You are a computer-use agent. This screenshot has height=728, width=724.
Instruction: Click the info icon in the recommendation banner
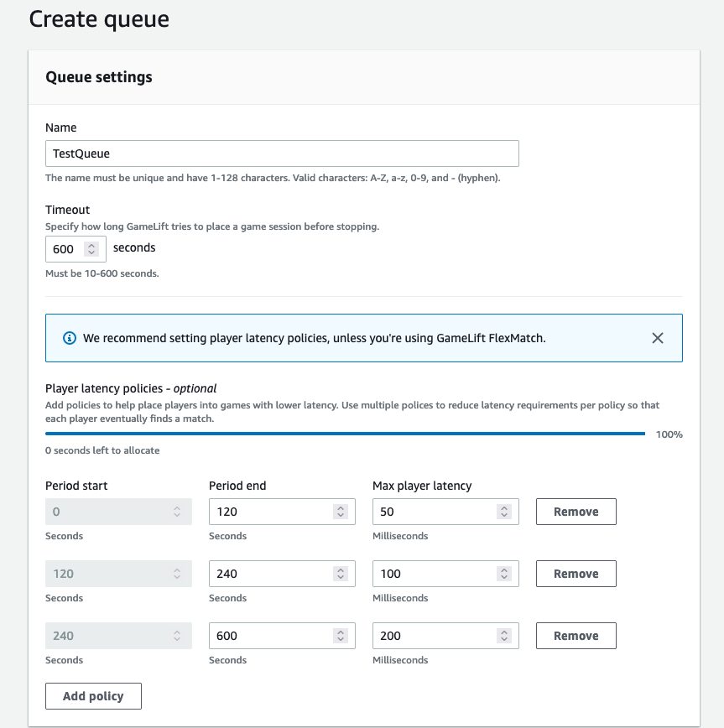click(x=70, y=338)
